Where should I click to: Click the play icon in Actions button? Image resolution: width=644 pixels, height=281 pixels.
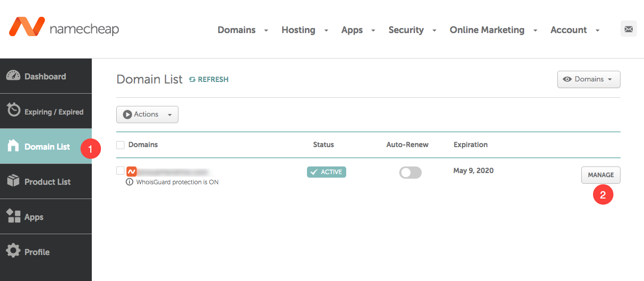127,115
